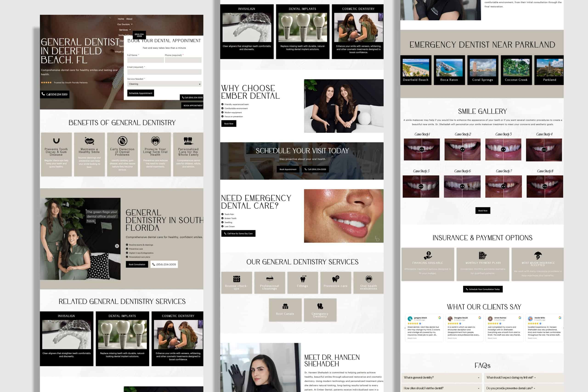Open the Deerfield Beach location thumbnail
The width and height of the screenshot is (588, 392).
(x=416, y=68)
